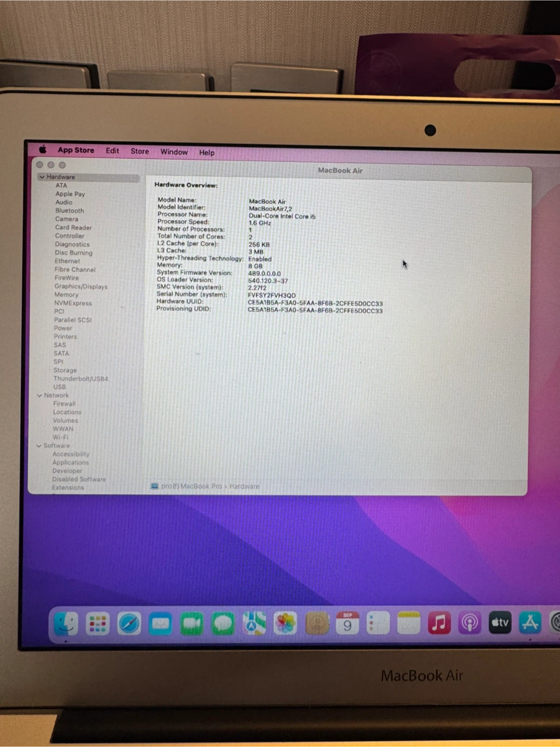Open App Store from the Dock
The height and width of the screenshot is (747, 560).
pos(530,622)
